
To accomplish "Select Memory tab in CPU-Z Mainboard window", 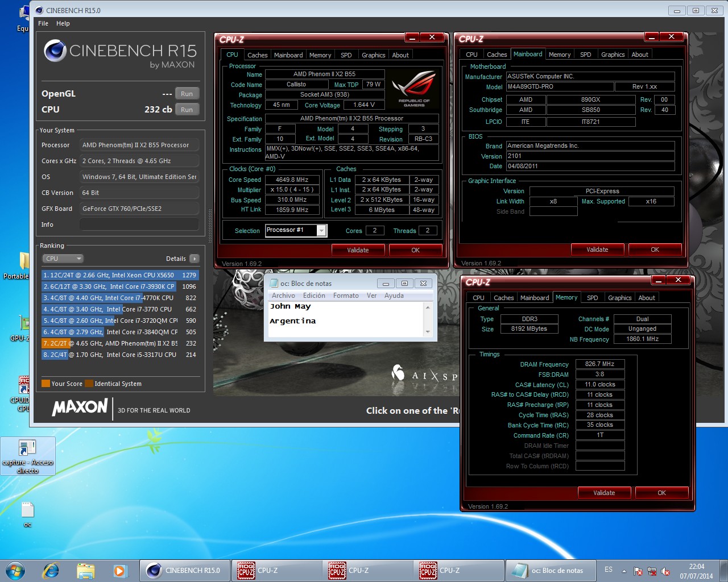I will [x=559, y=55].
